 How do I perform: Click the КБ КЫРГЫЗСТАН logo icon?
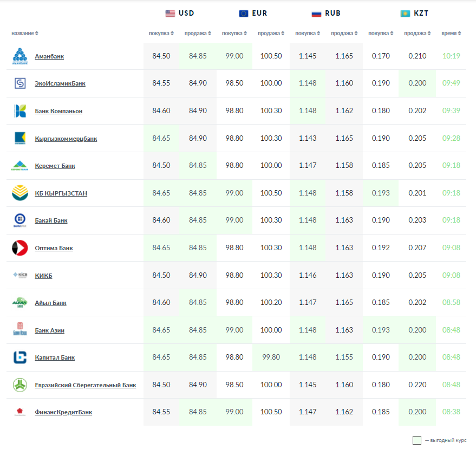(20, 193)
